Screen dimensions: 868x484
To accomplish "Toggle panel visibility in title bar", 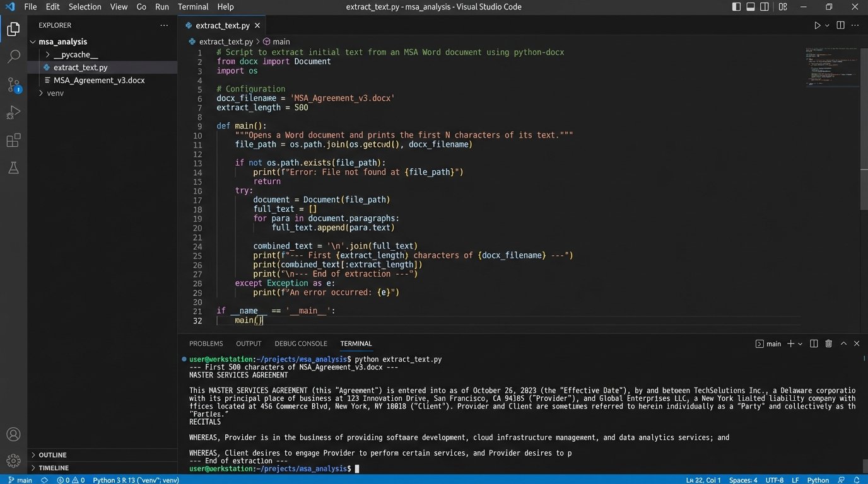I will [x=751, y=7].
